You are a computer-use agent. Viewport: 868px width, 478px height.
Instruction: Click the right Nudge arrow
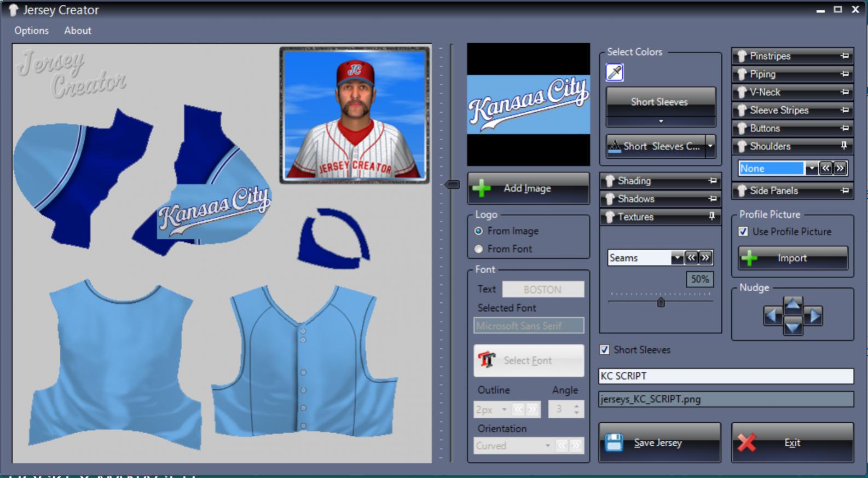tap(813, 316)
